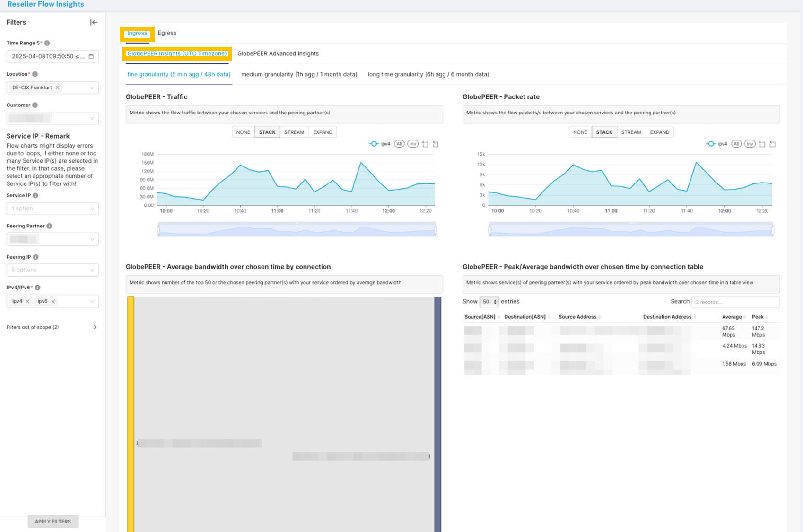Click the left handle of the Packet rate zoom slider
Image resolution: width=803 pixels, height=532 pixels.
coord(490,230)
